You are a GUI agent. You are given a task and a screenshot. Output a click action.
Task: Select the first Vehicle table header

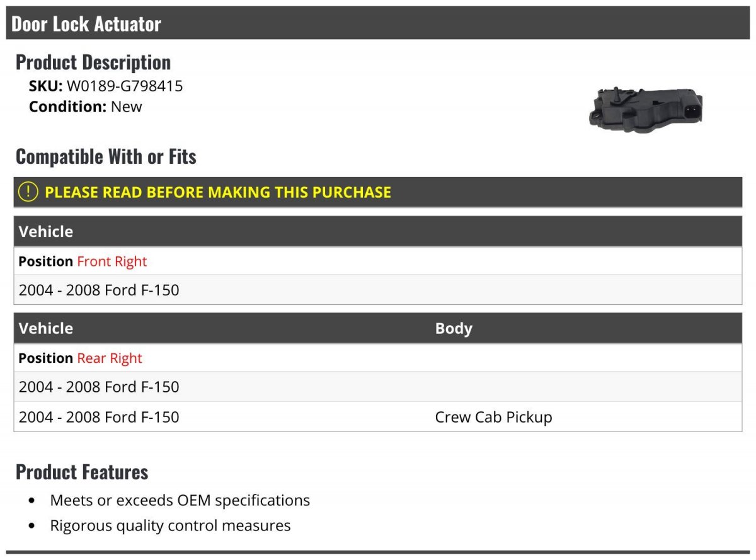click(x=378, y=231)
